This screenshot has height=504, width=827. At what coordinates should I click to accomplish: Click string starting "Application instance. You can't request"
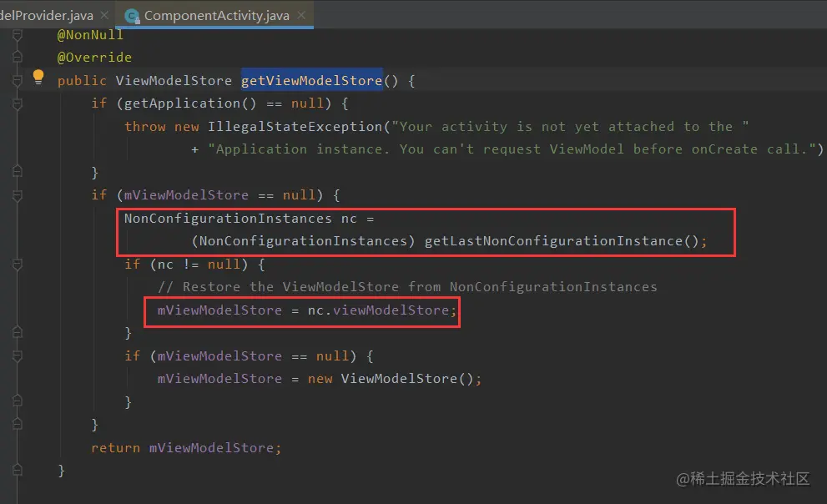pos(512,149)
